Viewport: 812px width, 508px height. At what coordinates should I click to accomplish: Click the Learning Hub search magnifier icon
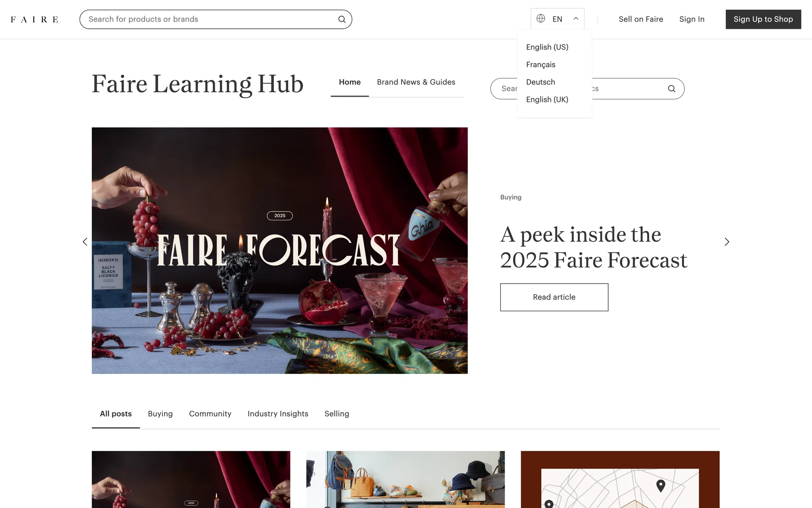[x=672, y=89]
